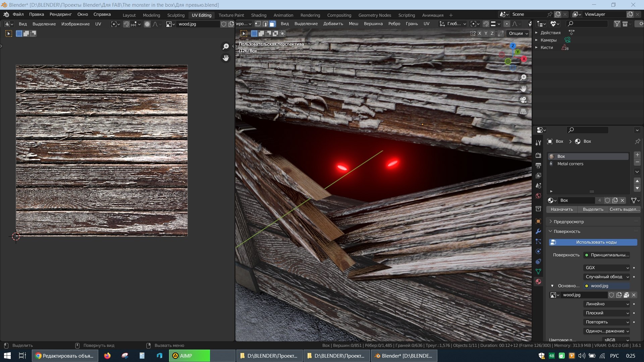
Task: Open the Object Data mesh properties tab
Action: click(x=538, y=271)
